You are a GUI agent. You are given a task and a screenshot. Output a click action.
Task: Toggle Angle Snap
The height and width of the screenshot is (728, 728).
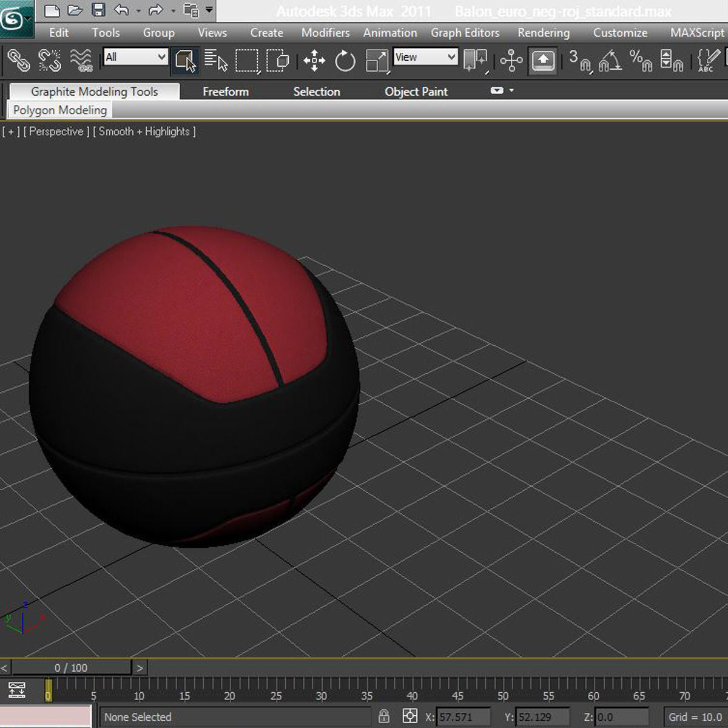click(610, 61)
